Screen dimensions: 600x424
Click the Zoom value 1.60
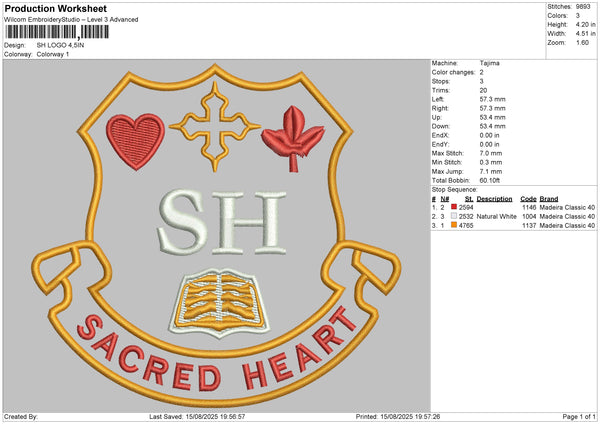pos(582,42)
